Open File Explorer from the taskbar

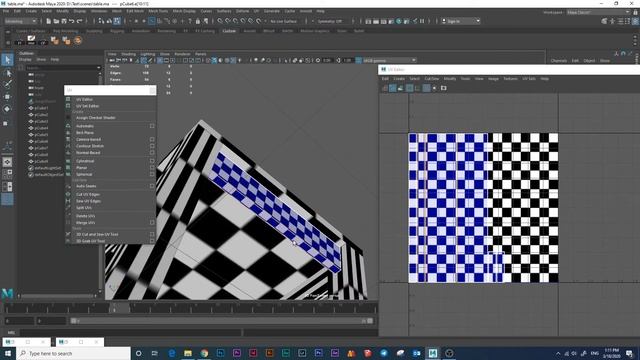tap(188, 353)
